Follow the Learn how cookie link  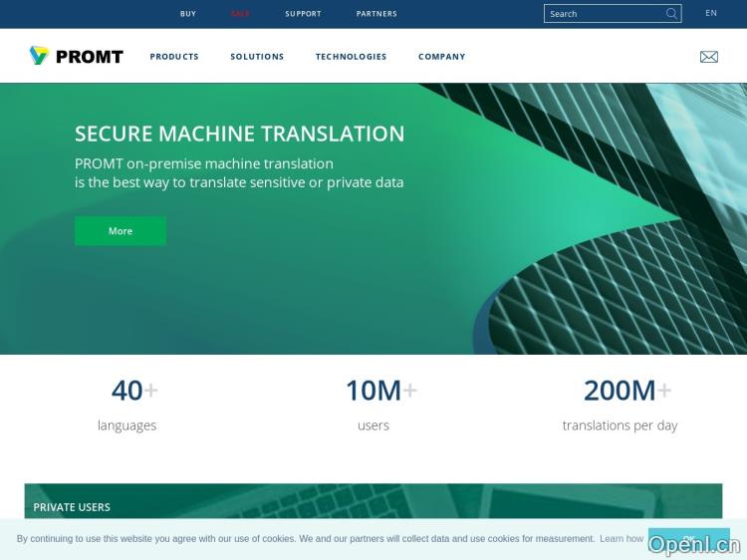(x=622, y=539)
